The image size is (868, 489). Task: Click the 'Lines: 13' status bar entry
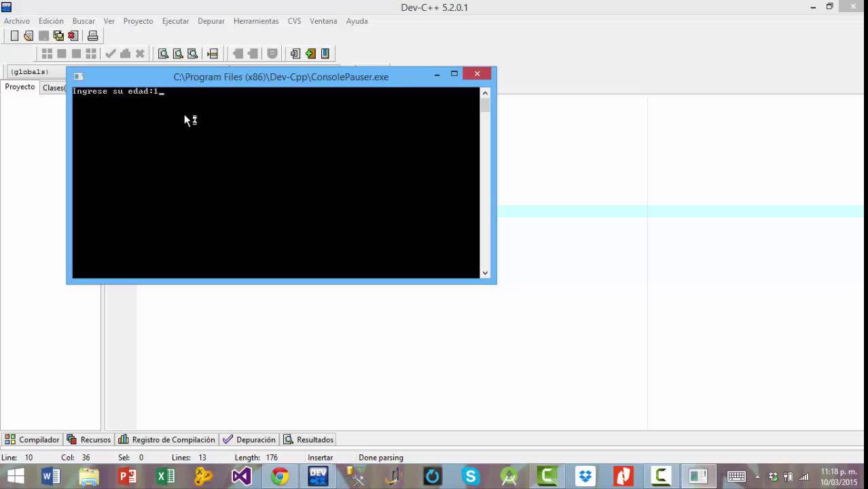click(189, 458)
